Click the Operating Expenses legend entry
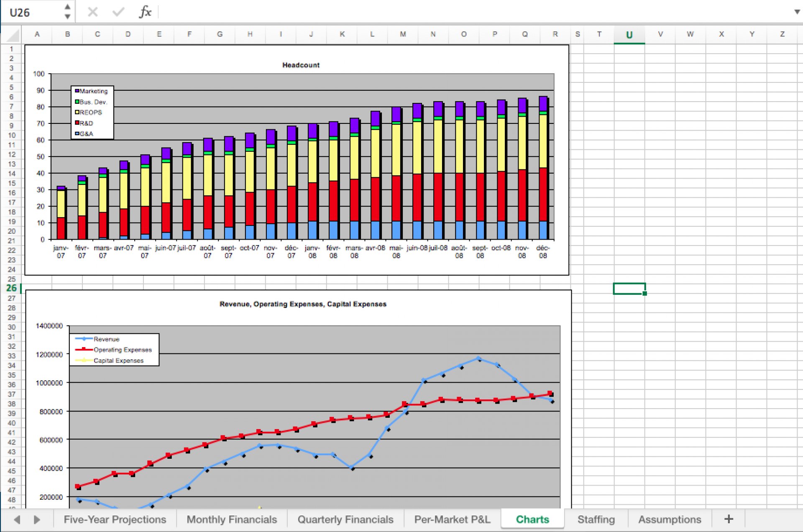The height and width of the screenshot is (532, 803). pos(113,350)
